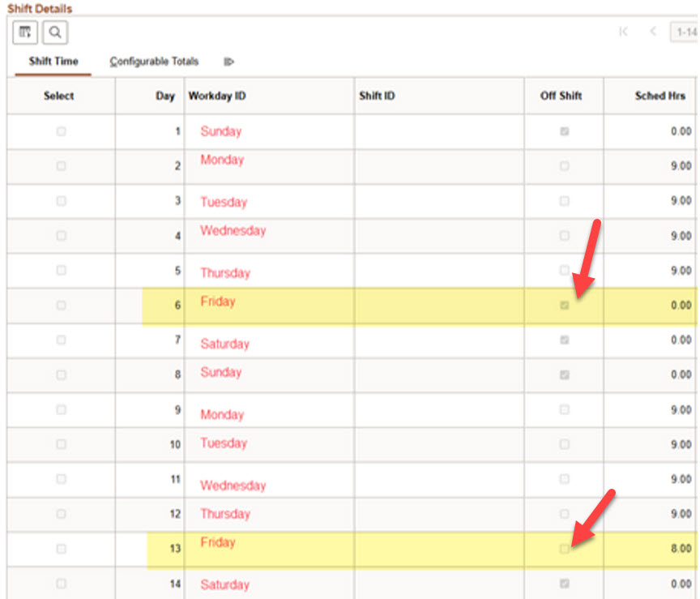
Task: Click the Shift ID cell for day 1
Action: [439, 131]
